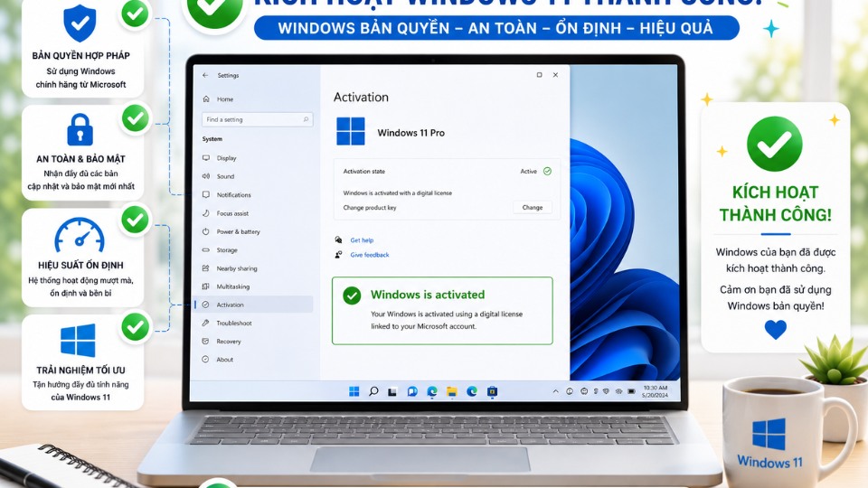Open Troubleshoot in the sidebar

click(234, 324)
